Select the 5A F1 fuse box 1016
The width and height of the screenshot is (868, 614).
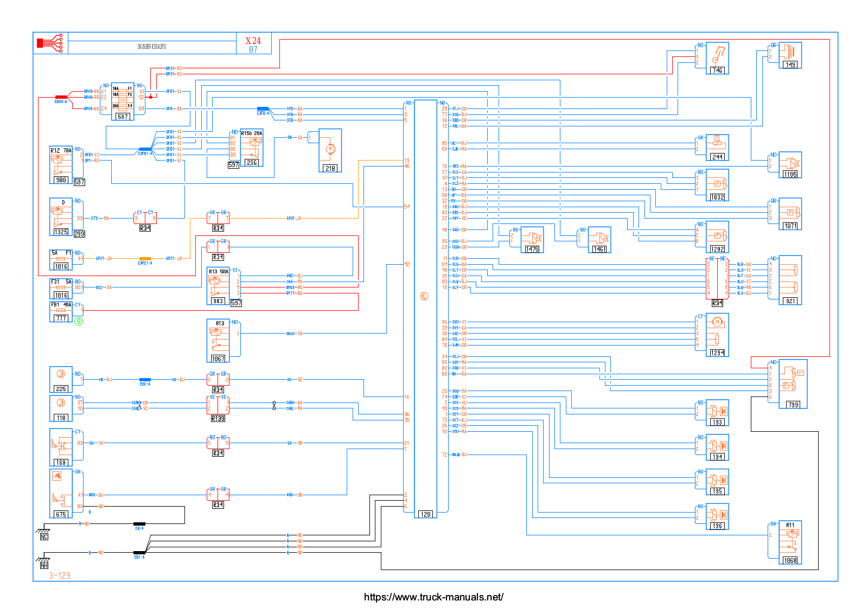coord(61,260)
